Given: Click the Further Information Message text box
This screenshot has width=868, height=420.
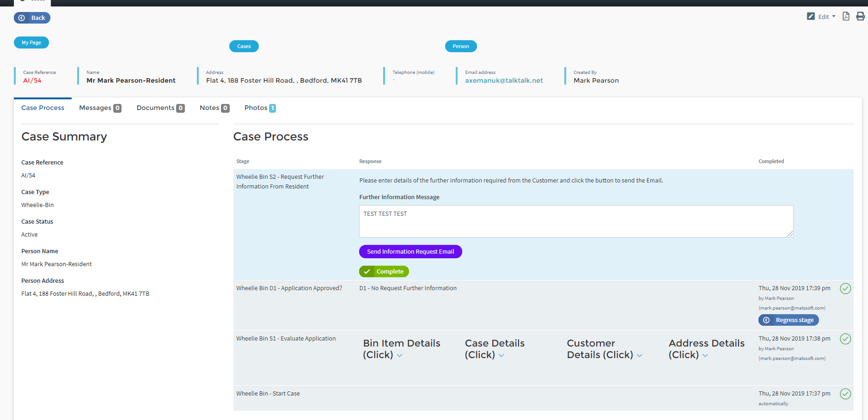Looking at the screenshot, I should tap(576, 221).
